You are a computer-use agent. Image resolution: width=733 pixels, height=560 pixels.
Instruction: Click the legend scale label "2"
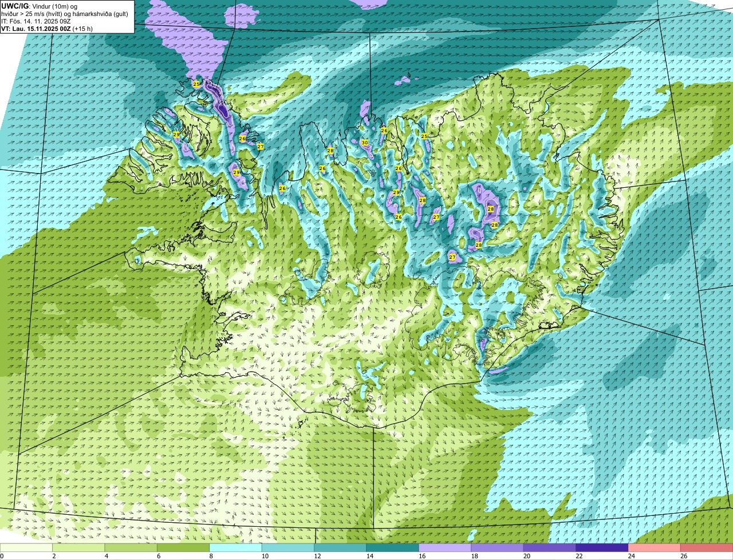click(54, 555)
